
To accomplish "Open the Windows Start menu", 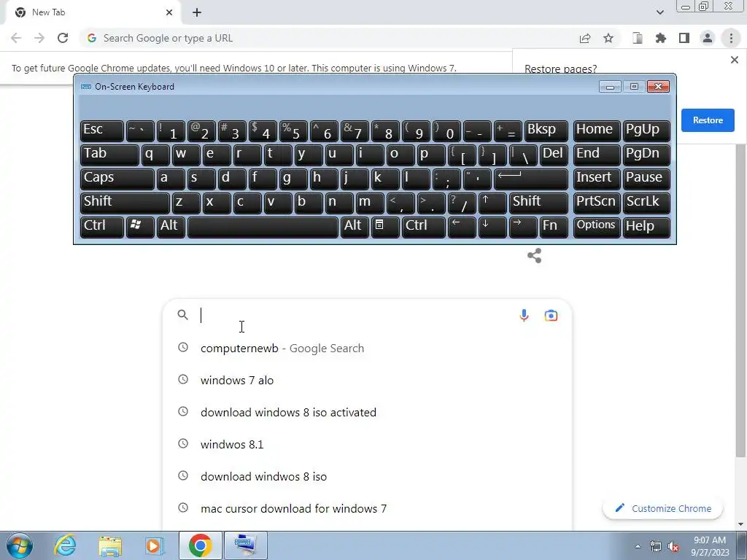I will (19, 545).
